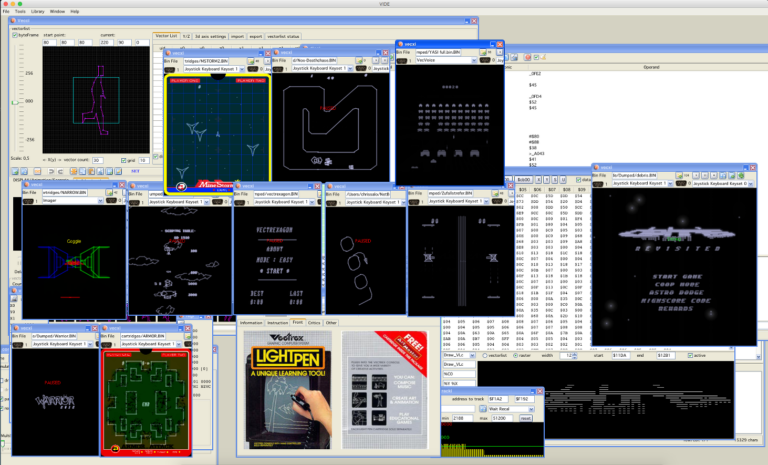Click the Light Pen back cover image
Image resolution: width=768 pixels, height=465 pixels.
coord(384,390)
